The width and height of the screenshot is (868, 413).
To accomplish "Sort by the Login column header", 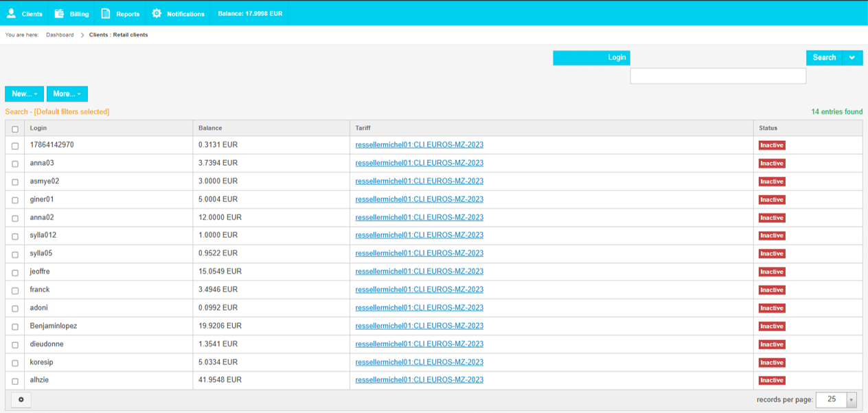I will [x=38, y=128].
